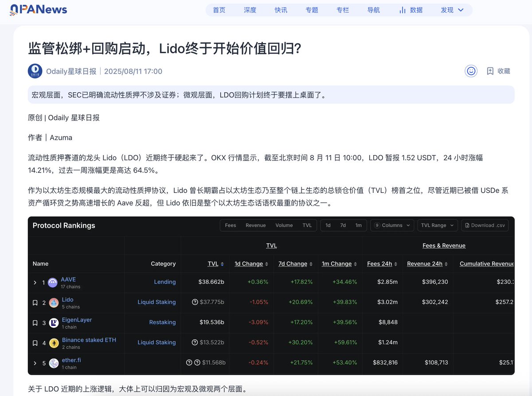
Task: Click the bar chart icon beside 数据
Action: pyautogui.click(x=403, y=10)
